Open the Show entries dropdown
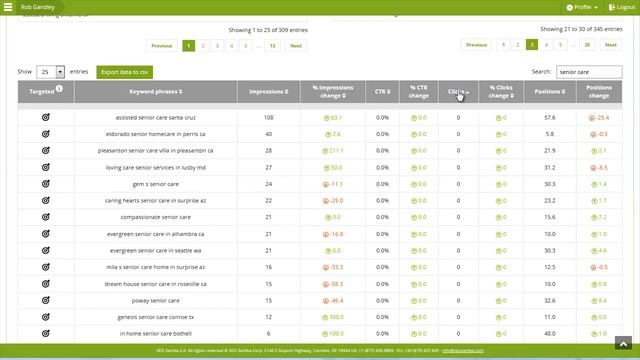This screenshot has height=360, width=640. 51,72
